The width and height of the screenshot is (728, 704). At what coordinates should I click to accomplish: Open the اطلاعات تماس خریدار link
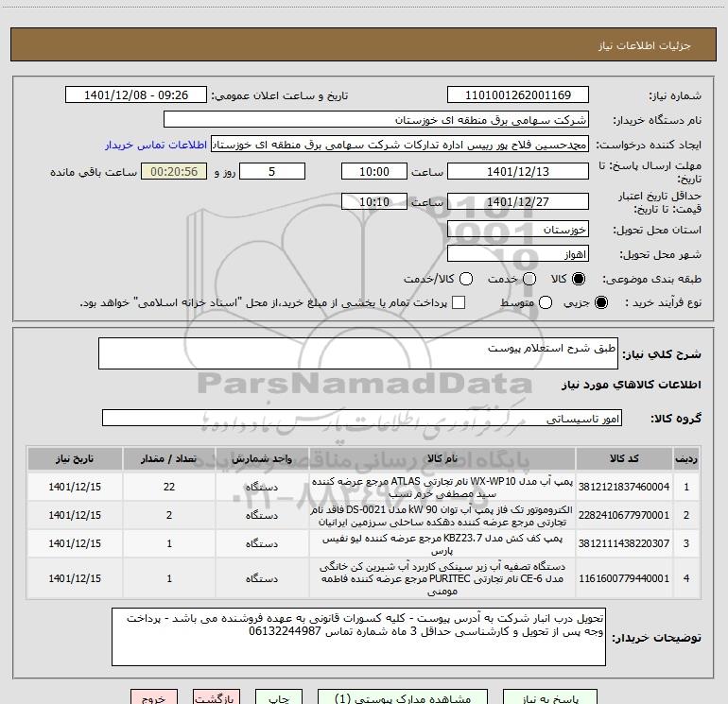coord(156,145)
